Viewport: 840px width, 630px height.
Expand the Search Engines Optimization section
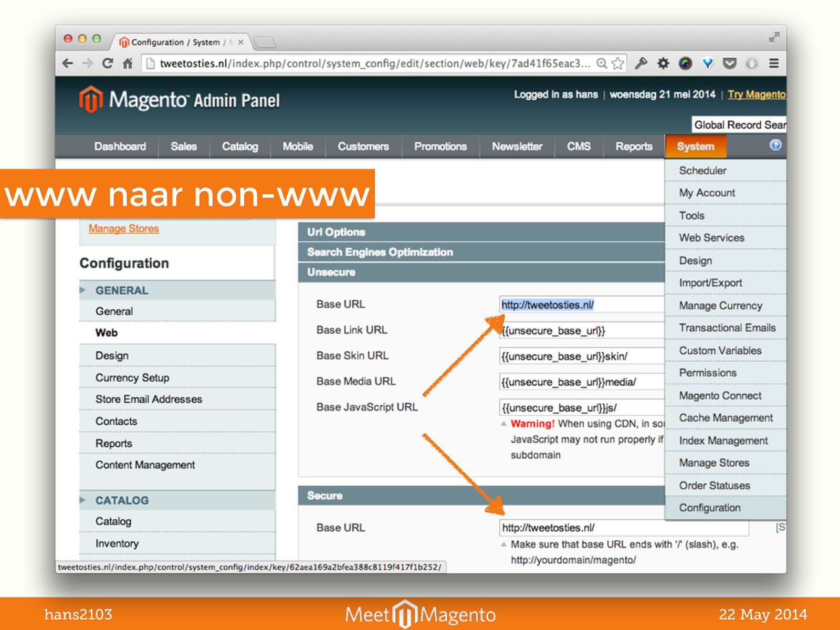(481, 252)
